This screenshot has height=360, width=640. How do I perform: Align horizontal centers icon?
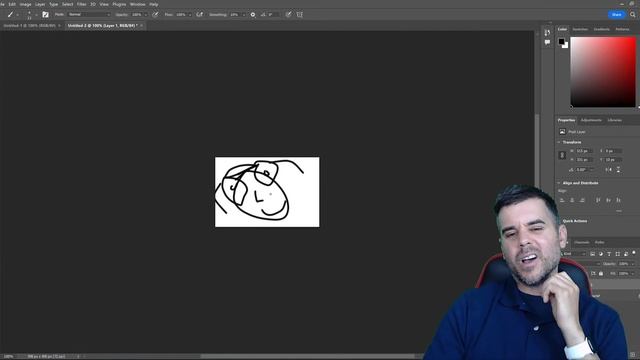572,200
